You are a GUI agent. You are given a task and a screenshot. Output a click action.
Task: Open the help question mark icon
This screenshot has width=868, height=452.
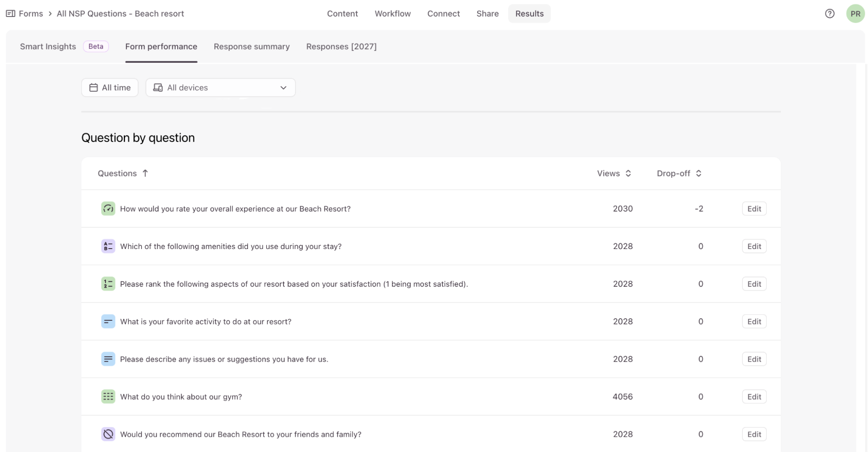click(829, 13)
